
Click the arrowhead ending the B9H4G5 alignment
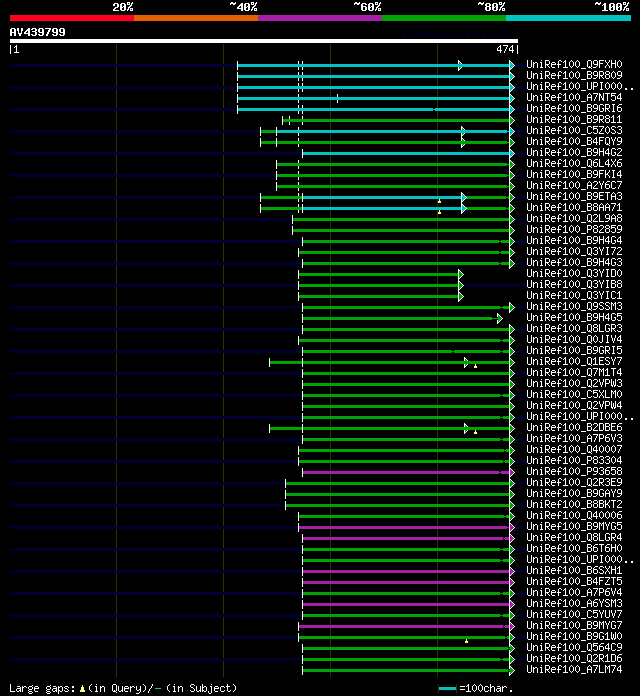coord(500,318)
